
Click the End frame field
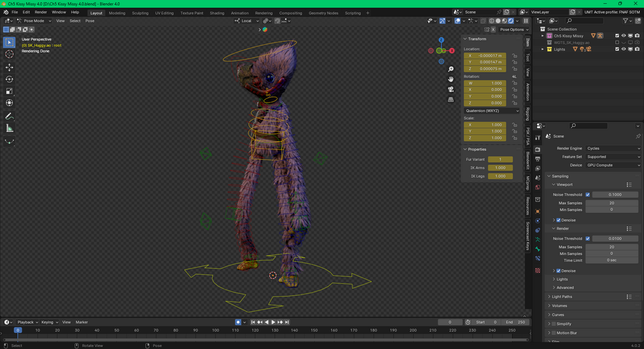coord(515,322)
